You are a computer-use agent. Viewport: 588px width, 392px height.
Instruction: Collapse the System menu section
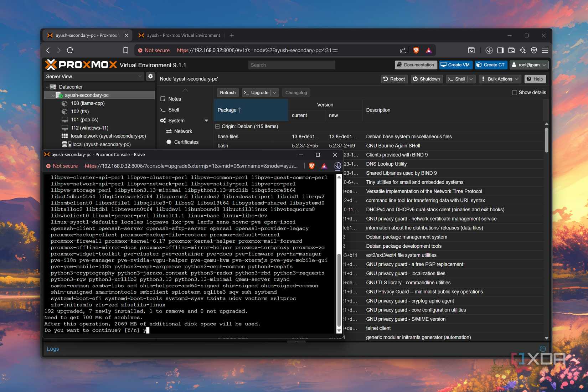pos(206,121)
